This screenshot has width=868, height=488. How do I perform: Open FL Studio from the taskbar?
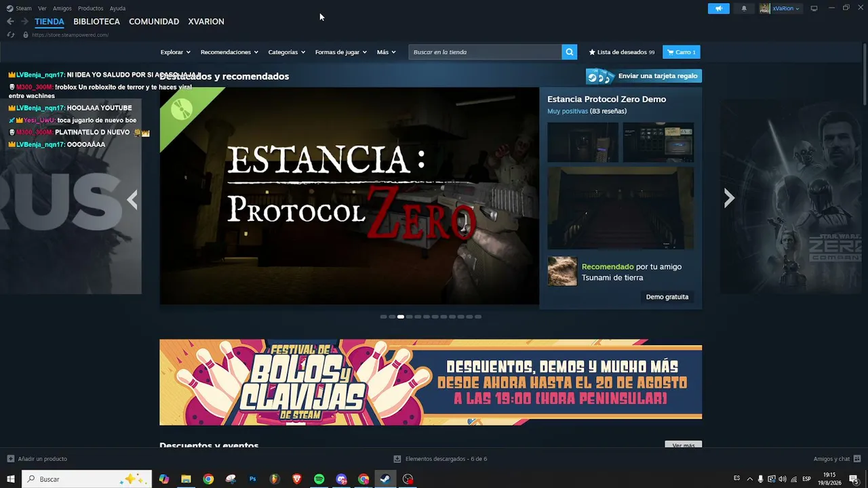coord(275,479)
